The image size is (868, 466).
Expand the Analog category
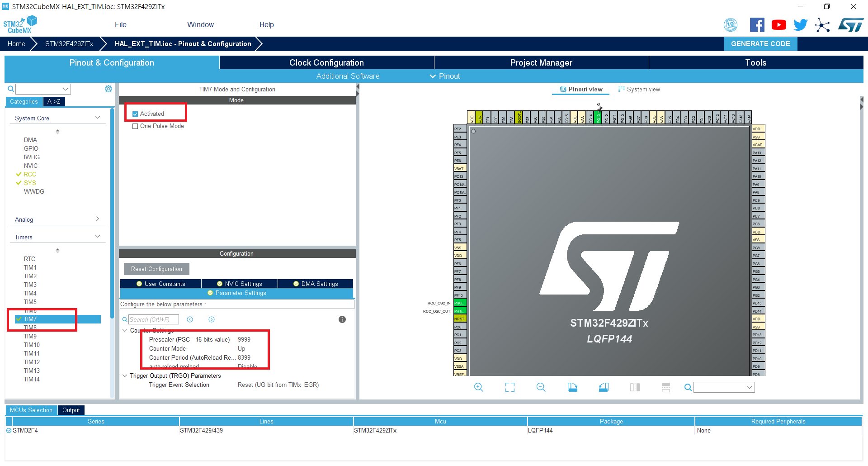[98, 219]
